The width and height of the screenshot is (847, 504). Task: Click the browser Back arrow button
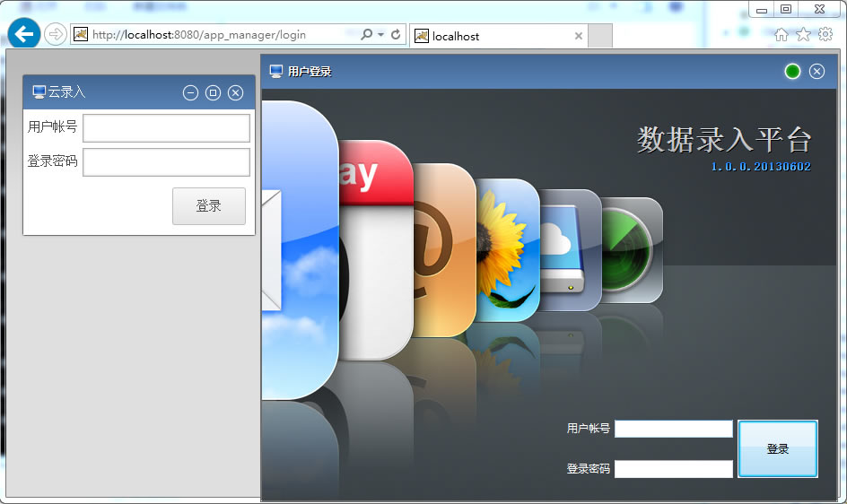(x=23, y=35)
